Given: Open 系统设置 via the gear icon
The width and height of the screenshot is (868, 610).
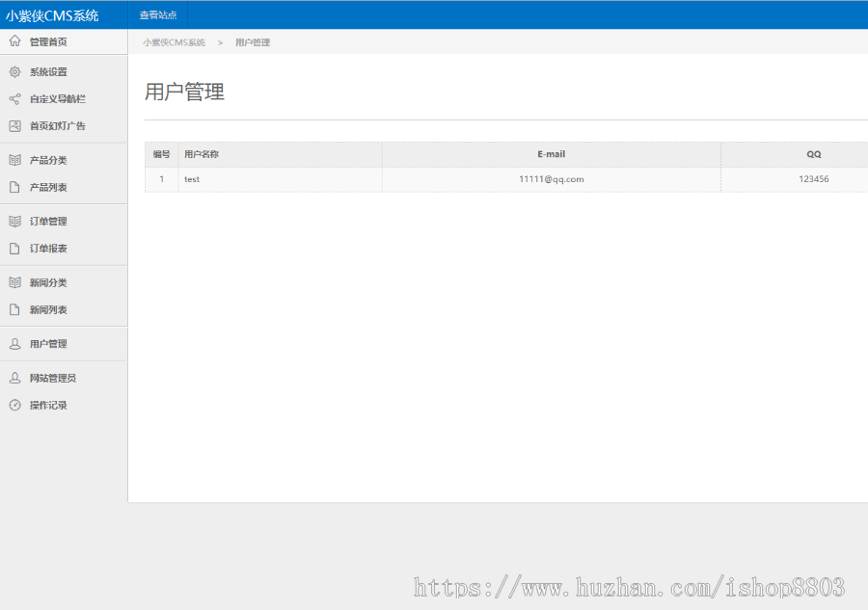Looking at the screenshot, I should (14, 71).
